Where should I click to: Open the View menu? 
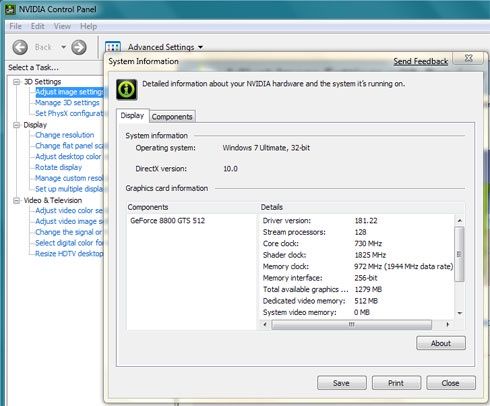click(62, 26)
